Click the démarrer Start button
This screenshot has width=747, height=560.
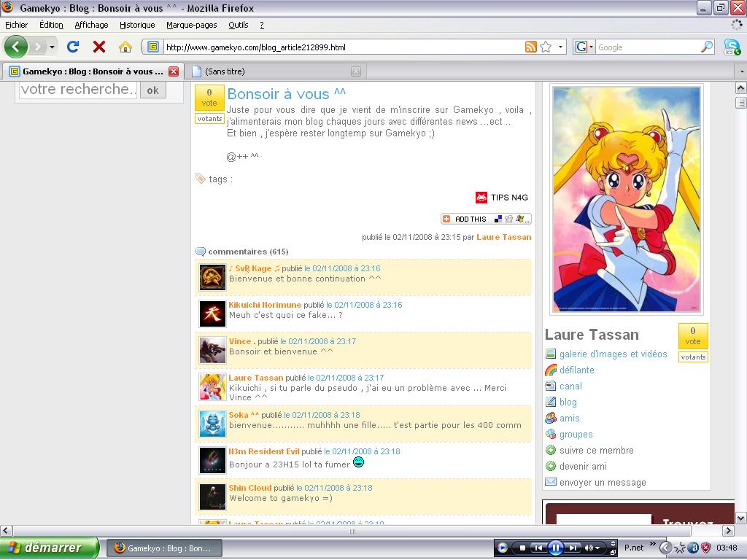(50, 548)
